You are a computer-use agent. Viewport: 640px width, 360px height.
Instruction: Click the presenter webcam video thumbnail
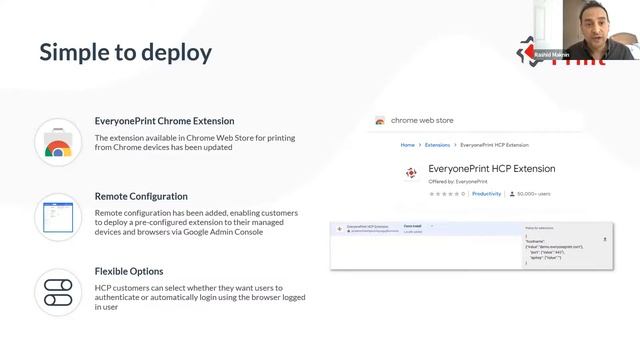click(587, 30)
